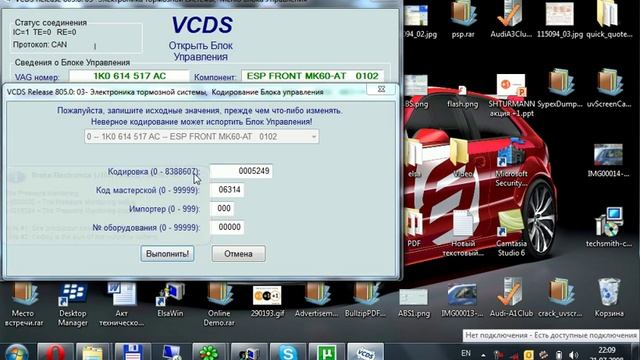This screenshot has height=360, width=640.
Task: Select 115094_03.jpg image on desktop
Action: (x=560, y=20)
